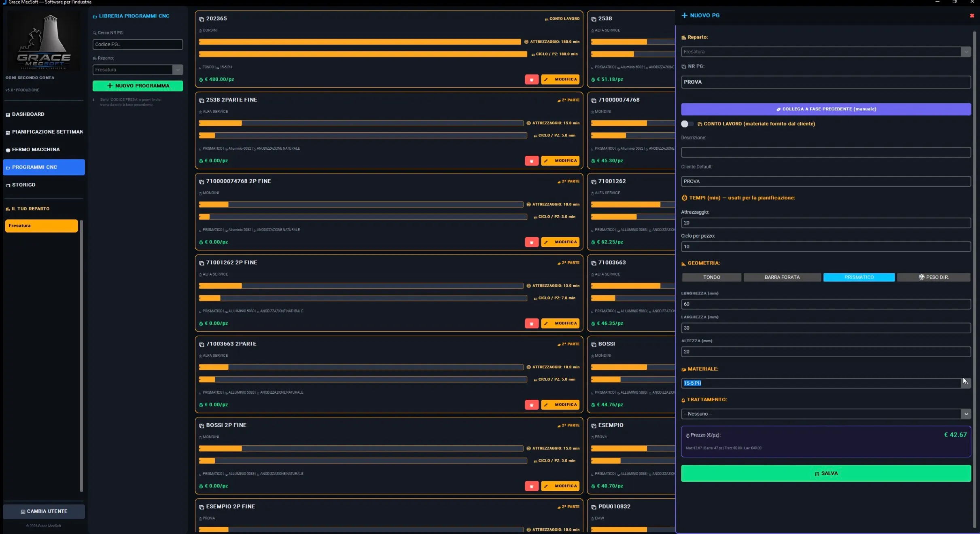Click the NR PG input containing PROVA

coord(825,82)
